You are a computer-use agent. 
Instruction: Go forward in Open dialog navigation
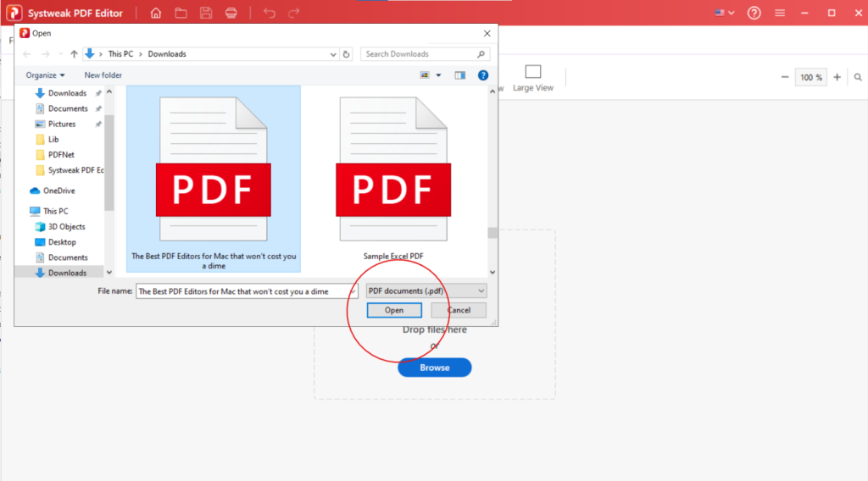click(x=46, y=54)
